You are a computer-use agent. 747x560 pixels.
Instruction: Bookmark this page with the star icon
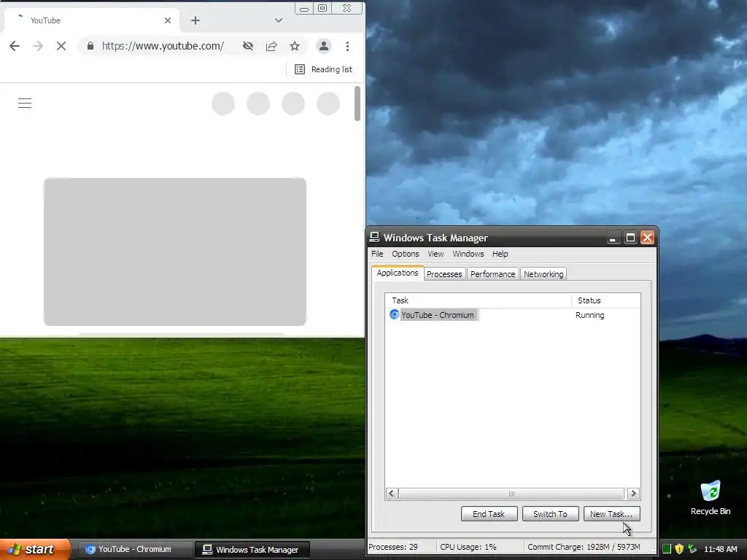pyautogui.click(x=295, y=46)
